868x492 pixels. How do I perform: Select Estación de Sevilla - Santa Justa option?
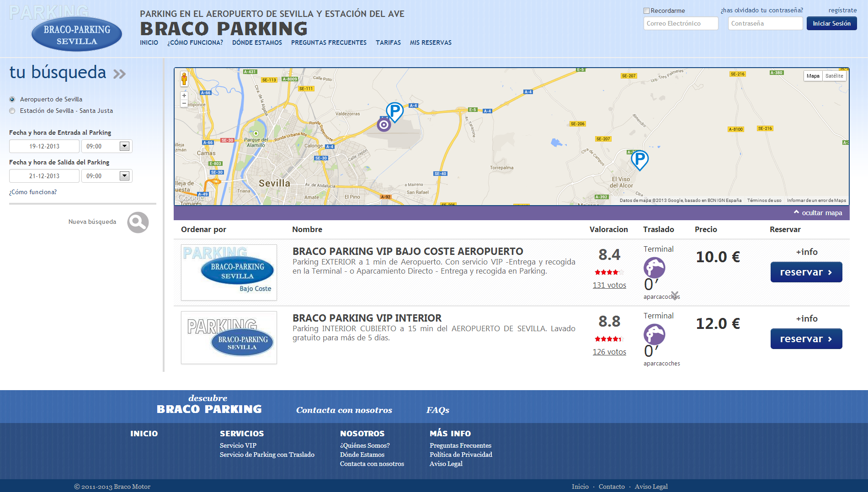[x=12, y=111]
